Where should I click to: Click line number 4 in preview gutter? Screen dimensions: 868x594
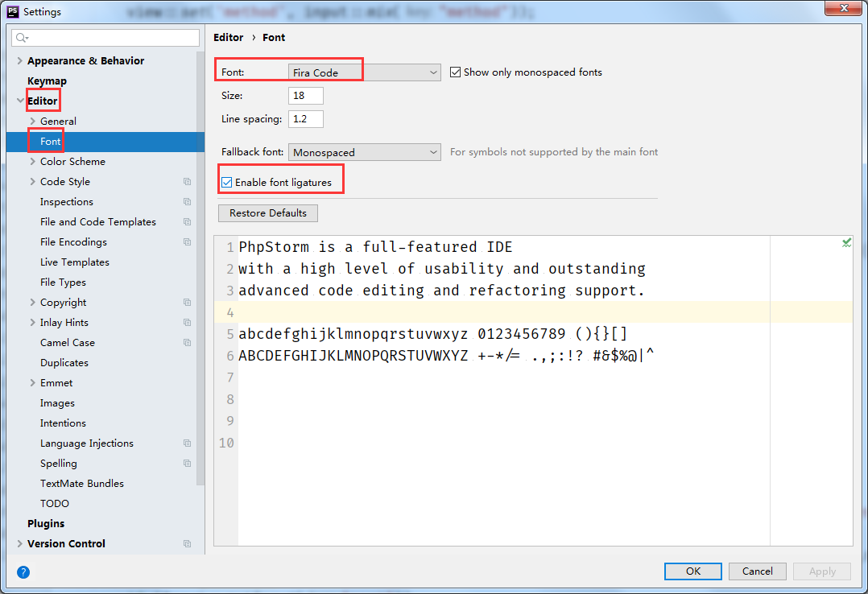pos(229,313)
